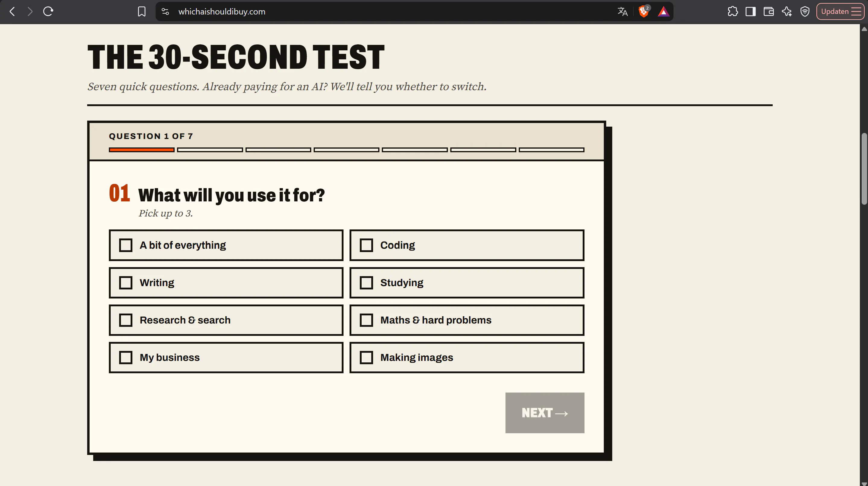Click the forward navigation arrow
Image resolution: width=868 pixels, height=486 pixels.
[x=30, y=11]
